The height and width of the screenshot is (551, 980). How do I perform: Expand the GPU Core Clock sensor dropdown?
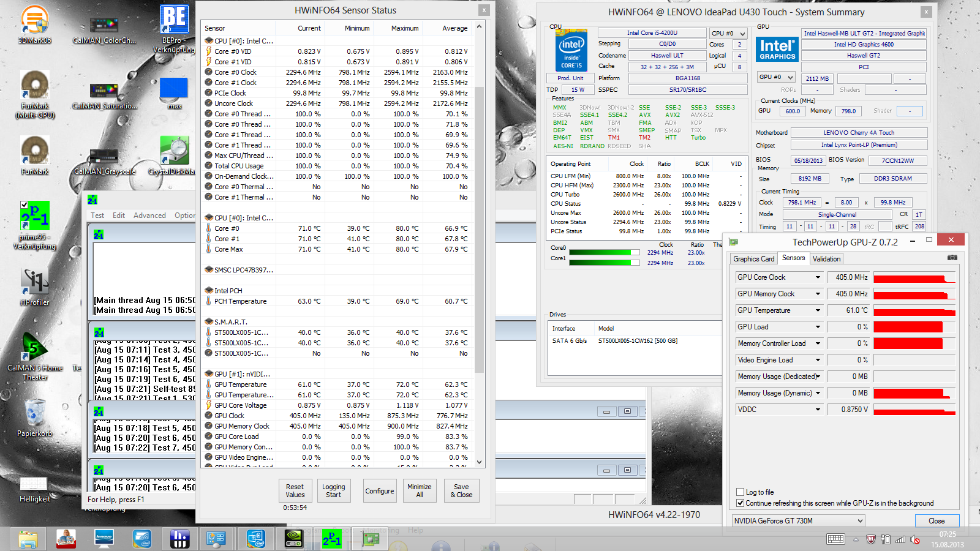click(818, 277)
